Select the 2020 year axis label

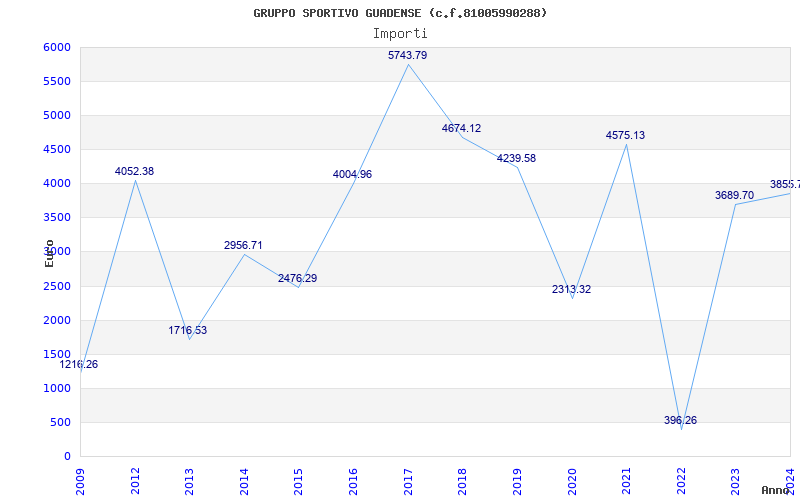click(x=572, y=481)
